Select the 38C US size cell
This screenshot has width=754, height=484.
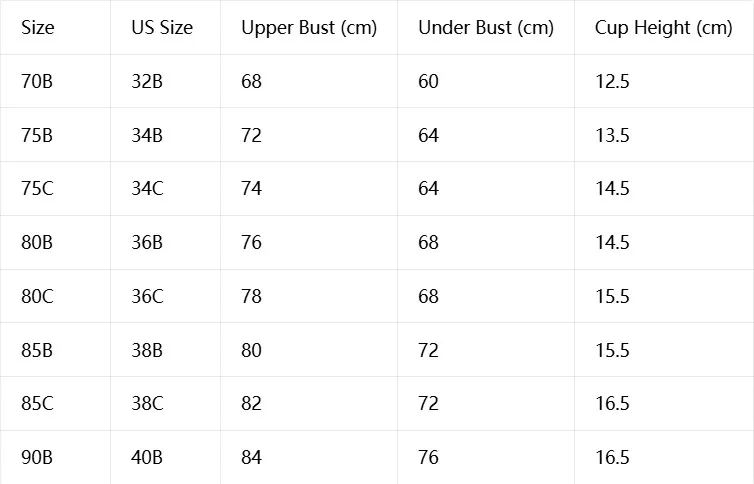pyautogui.click(x=147, y=403)
